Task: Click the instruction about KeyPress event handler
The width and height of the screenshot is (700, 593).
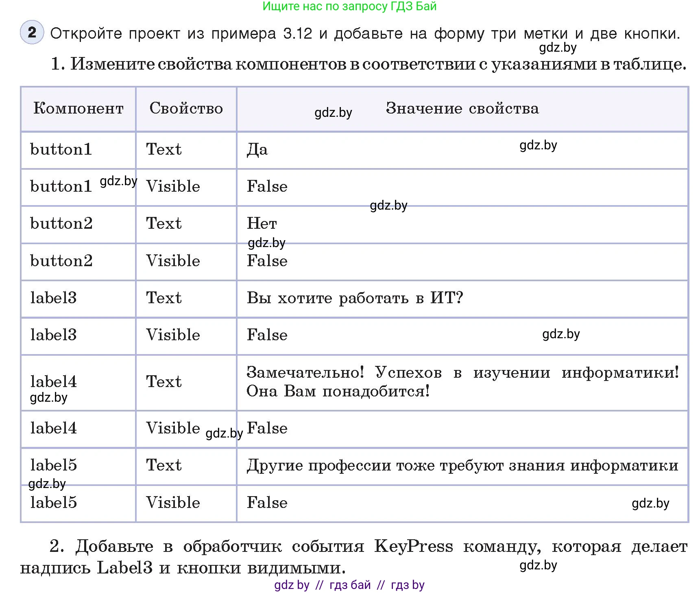Action: tap(350, 557)
